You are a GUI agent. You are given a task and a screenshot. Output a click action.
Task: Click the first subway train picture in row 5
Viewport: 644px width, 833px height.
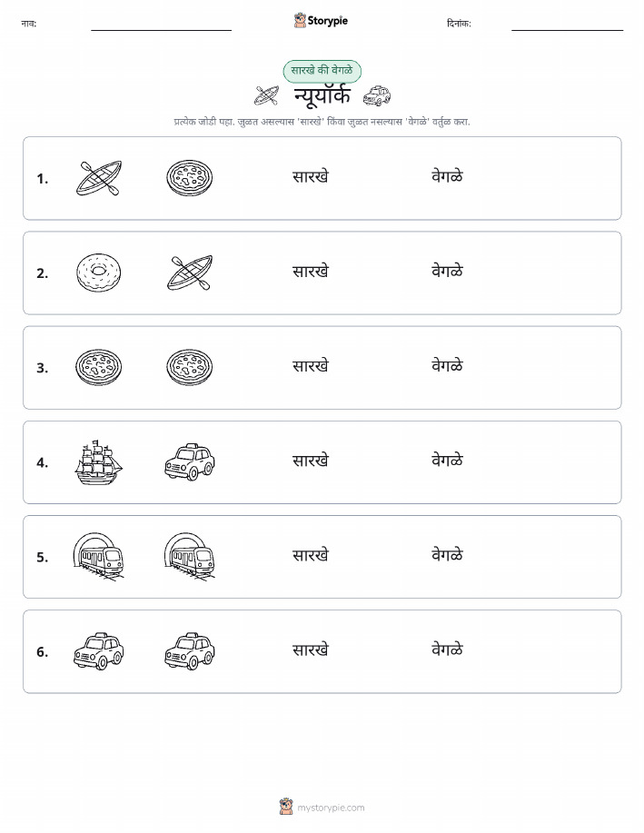pyautogui.click(x=99, y=556)
